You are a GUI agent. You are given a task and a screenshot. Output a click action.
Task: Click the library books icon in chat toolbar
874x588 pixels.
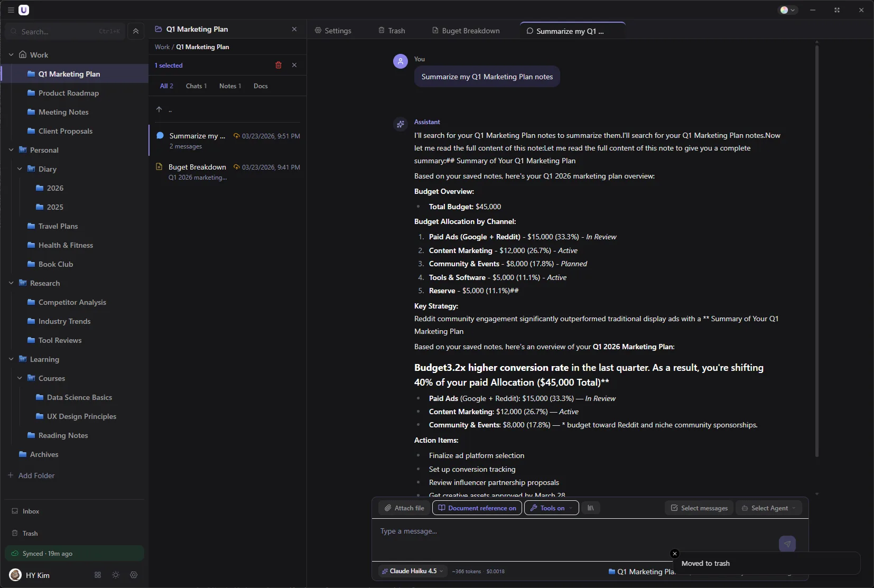coord(591,508)
